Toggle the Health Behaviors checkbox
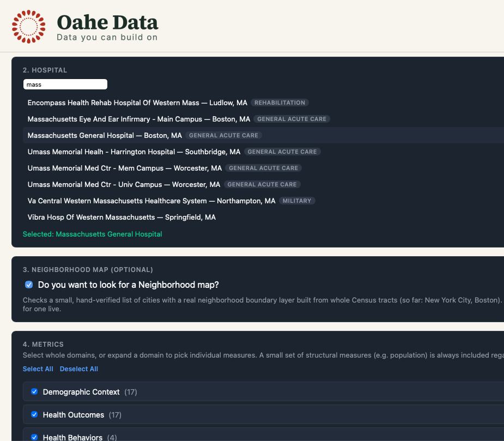Screen dimensions: 504x441 click(x=34, y=437)
